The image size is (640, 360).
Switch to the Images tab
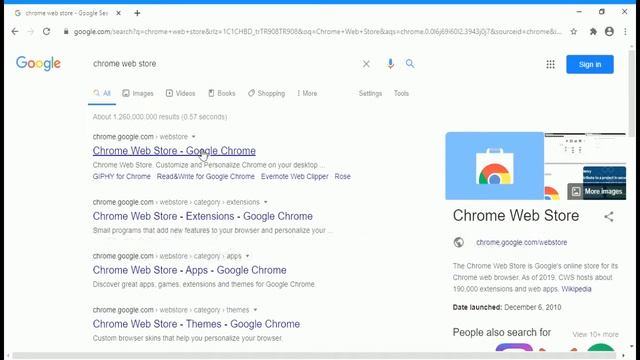pos(138,93)
